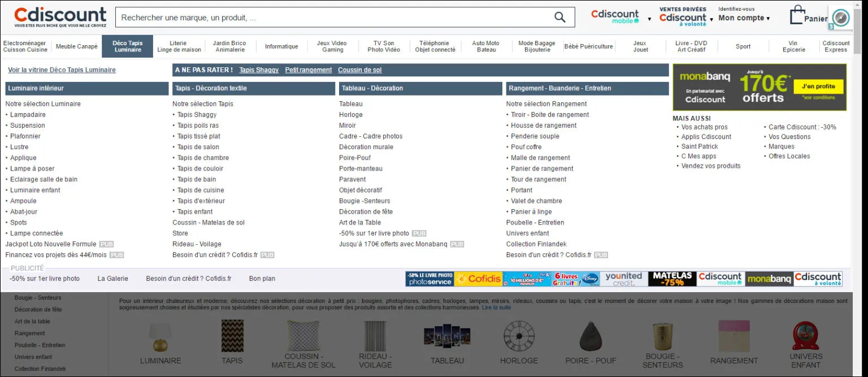
Task: Click the 6 livres gratuits Disney banner
Action: pos(575,279)
